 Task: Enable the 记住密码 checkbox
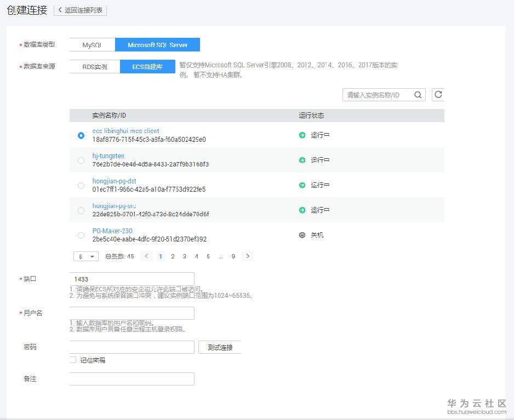[73, 360]
